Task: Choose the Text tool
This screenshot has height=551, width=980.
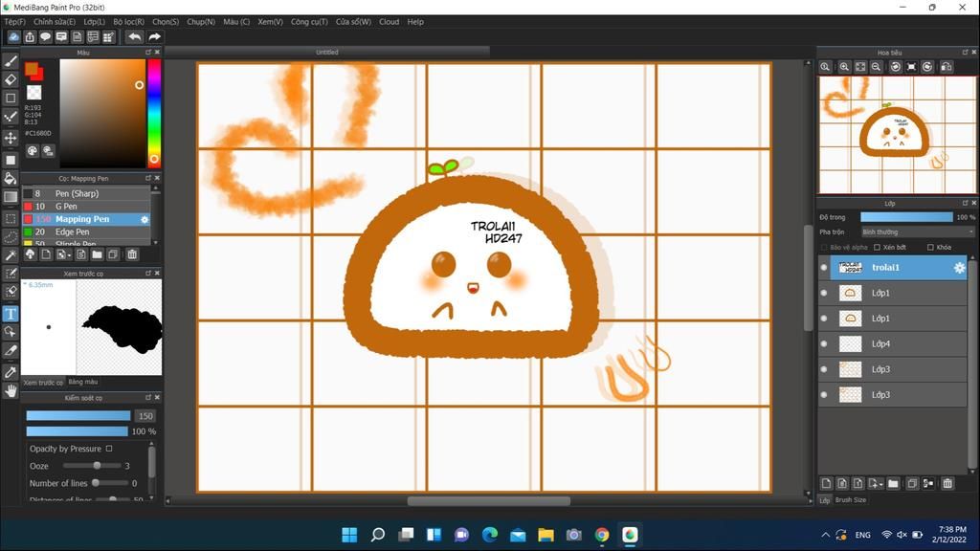Action: tap(11, 314)
